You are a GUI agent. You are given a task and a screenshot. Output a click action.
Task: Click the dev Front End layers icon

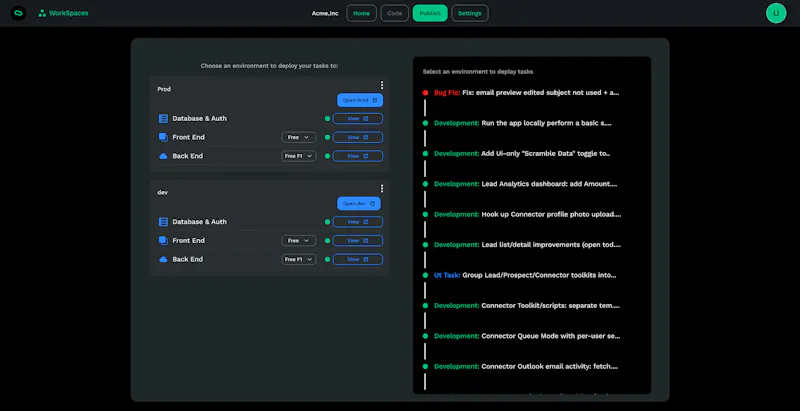coord(163,240)
